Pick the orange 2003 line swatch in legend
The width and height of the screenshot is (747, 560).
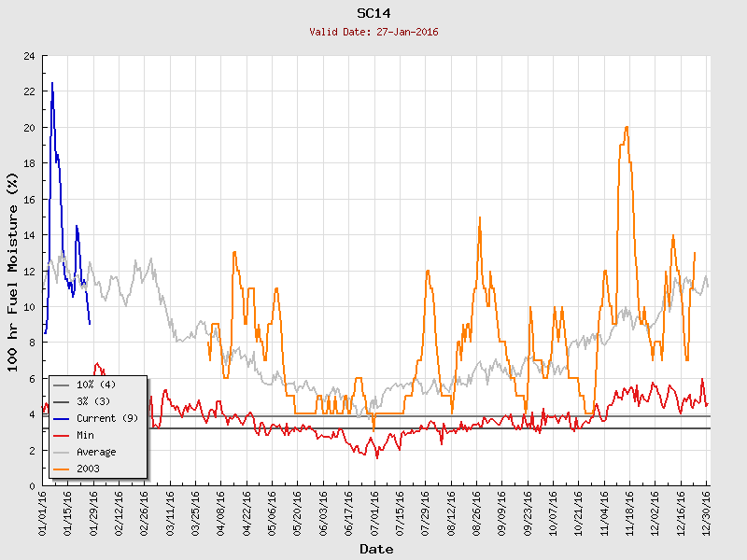point(63,469)
